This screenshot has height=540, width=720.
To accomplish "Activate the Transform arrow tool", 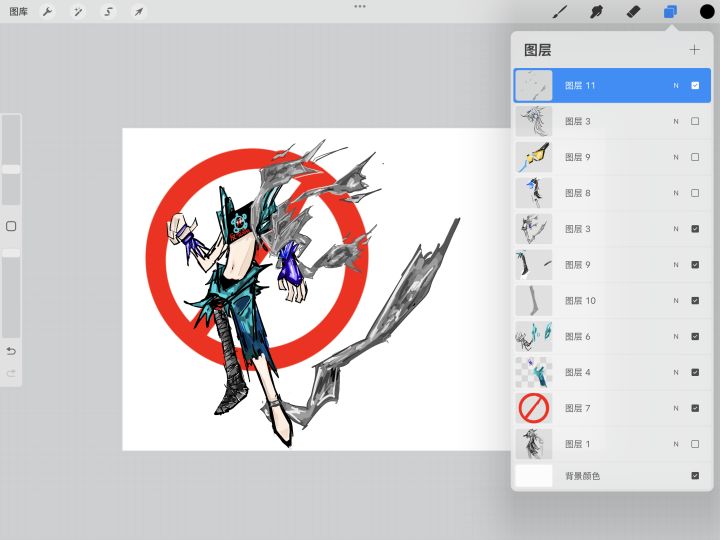I will pyautogui.click(x=138, y=12).
